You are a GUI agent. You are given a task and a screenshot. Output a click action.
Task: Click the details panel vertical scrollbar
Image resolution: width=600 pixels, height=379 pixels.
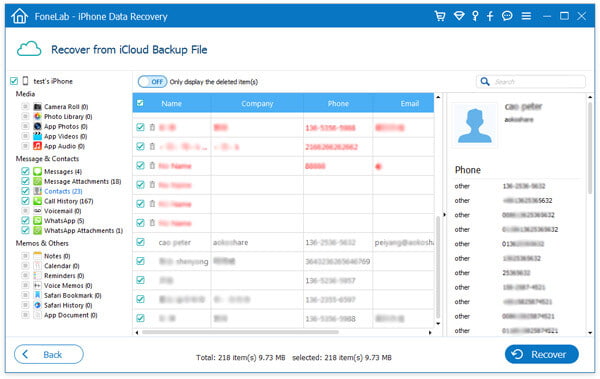(590, 147)
